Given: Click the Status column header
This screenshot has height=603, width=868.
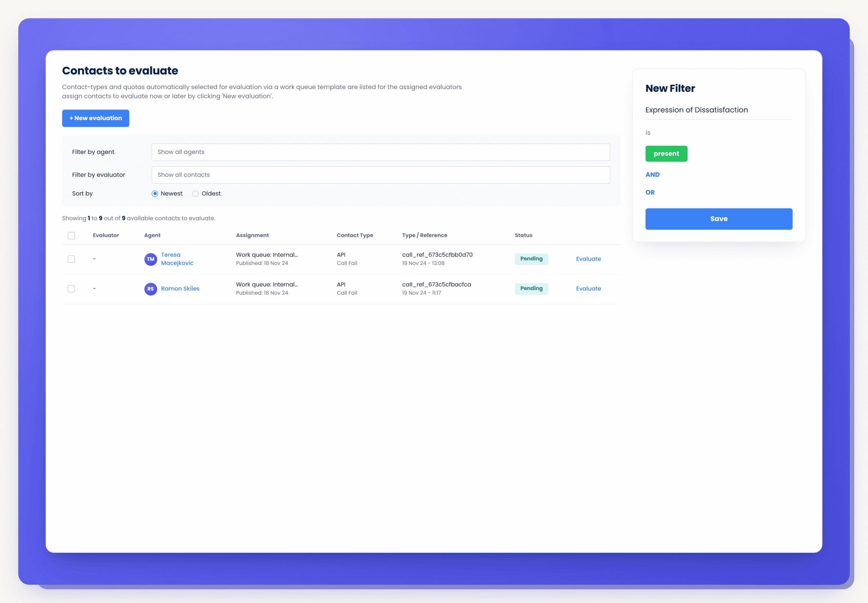Looking at the screenshot, I should (x=524, y=235).
